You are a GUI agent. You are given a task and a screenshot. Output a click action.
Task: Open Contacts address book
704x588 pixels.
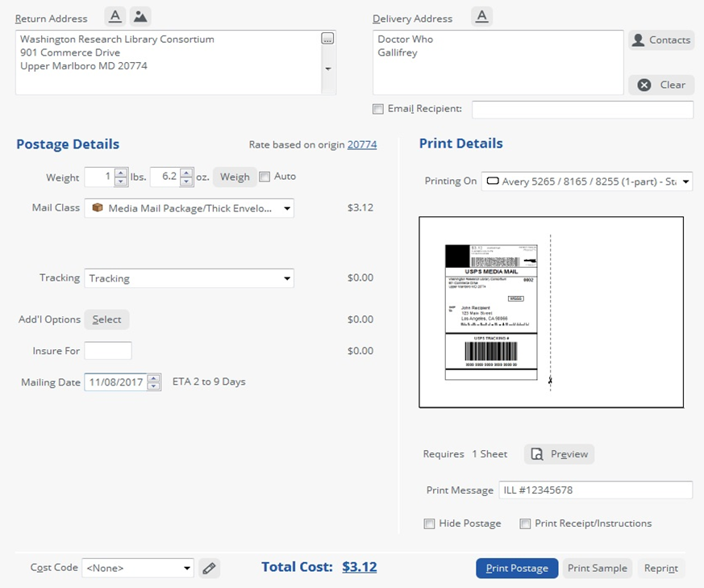click(x=661, y=40)
